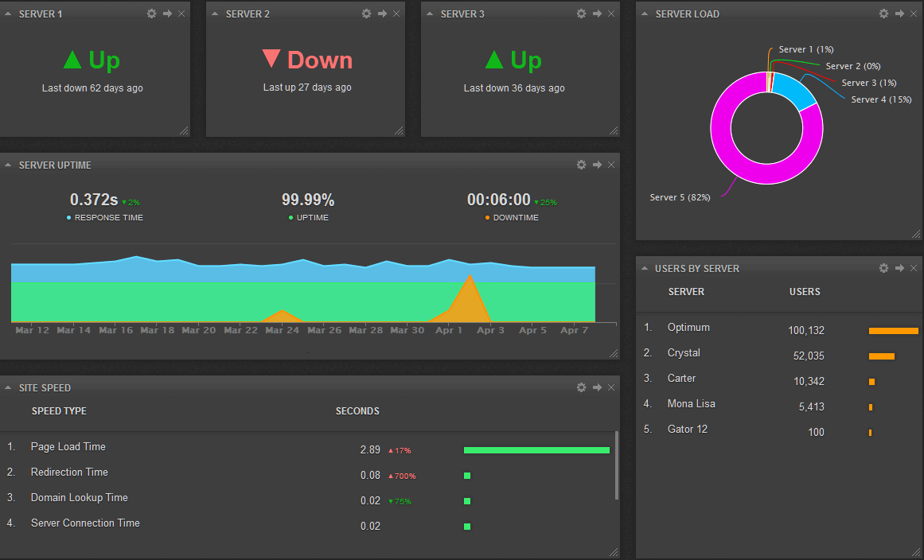Open settings for the Server Uptime panel
Viewport: 924px width, 560px height.
click(581, 165)
